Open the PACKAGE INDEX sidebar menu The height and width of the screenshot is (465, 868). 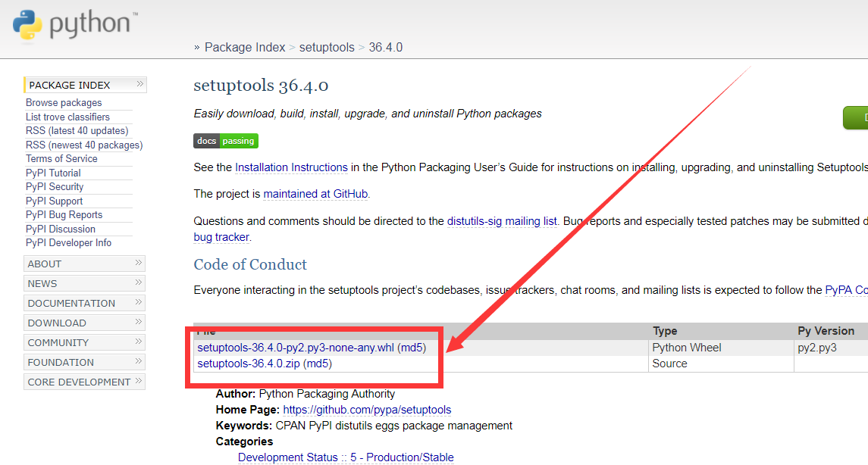click(85, 85)
